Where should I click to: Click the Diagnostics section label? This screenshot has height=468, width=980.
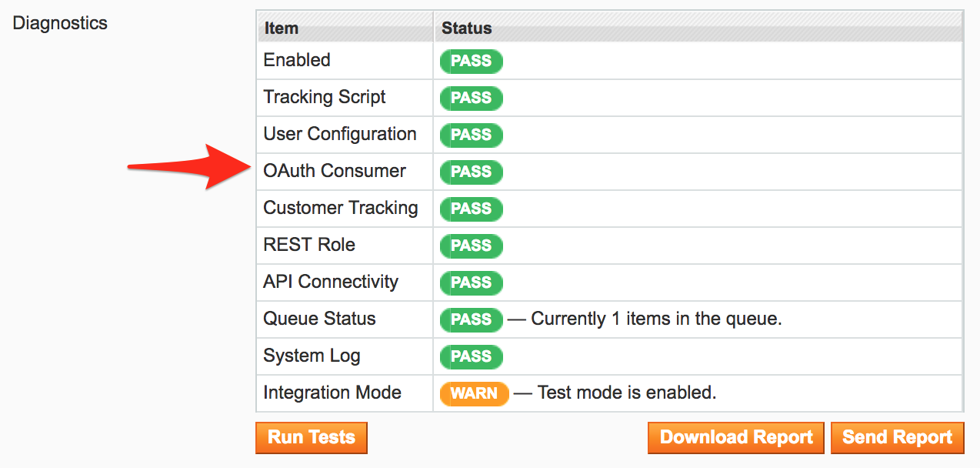tap(60, 23)
